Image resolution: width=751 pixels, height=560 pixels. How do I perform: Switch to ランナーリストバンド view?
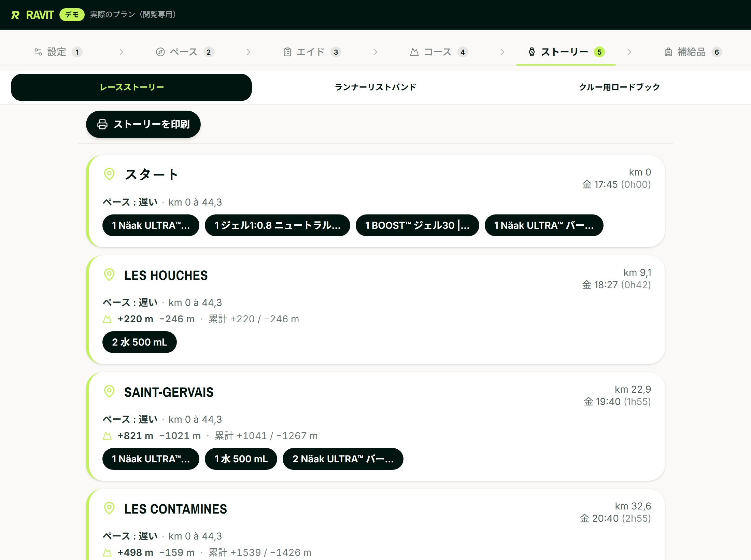[375, 87]
